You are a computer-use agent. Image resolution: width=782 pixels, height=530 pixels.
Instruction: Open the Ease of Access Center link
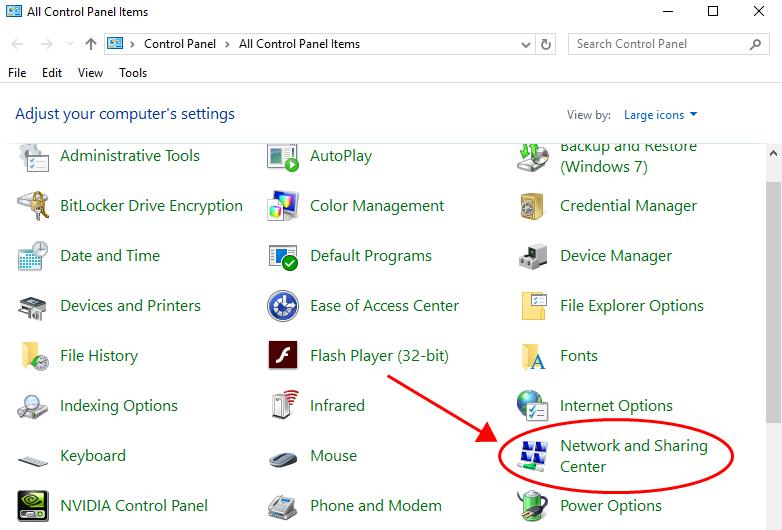[384, 306]
